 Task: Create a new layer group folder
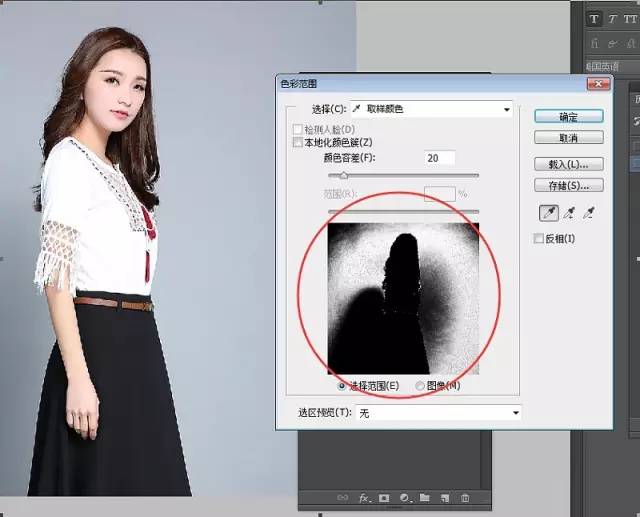(424, 497)
